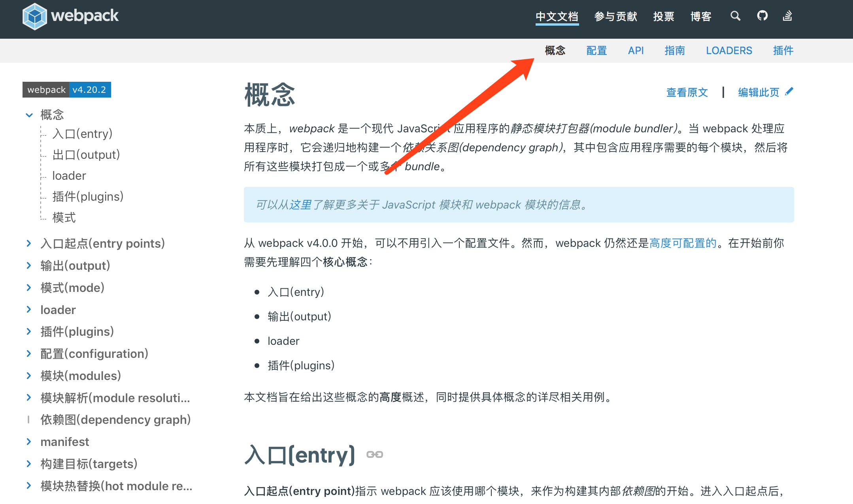Image resolution: width=853 pixels, height=504 pixels.
Task: Click 入口(entry) bullet in core concepts list
Action: coord(296,292)
